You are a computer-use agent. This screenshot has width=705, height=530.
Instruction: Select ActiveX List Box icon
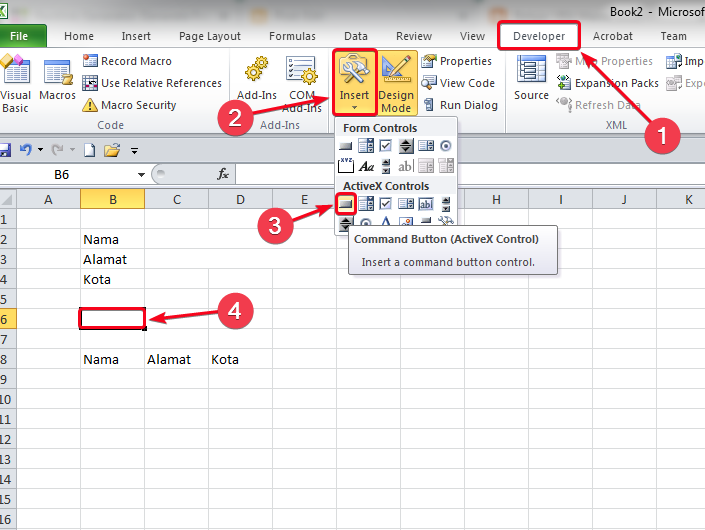click(x=406, y=204)
